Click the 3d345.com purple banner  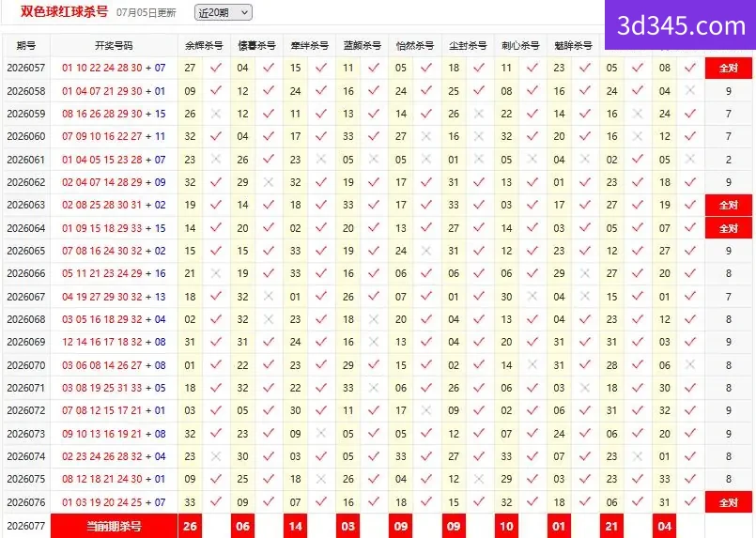pyautogui.click(x=680, y=25)
